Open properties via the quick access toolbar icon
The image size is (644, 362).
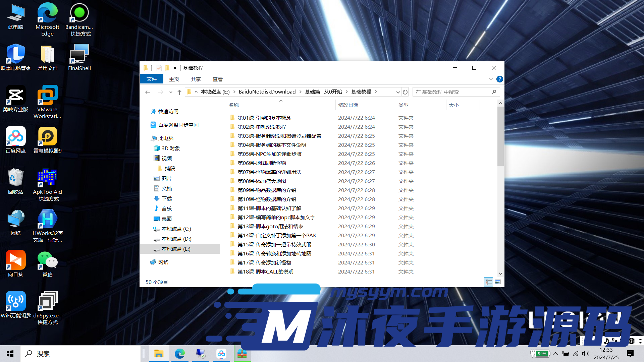coord(159,68)
